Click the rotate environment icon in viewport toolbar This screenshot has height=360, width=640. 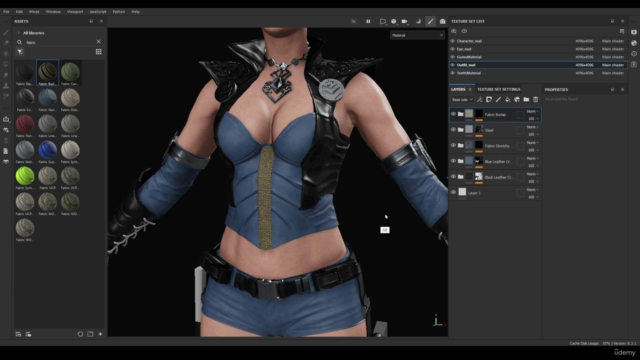coord(418,21)
